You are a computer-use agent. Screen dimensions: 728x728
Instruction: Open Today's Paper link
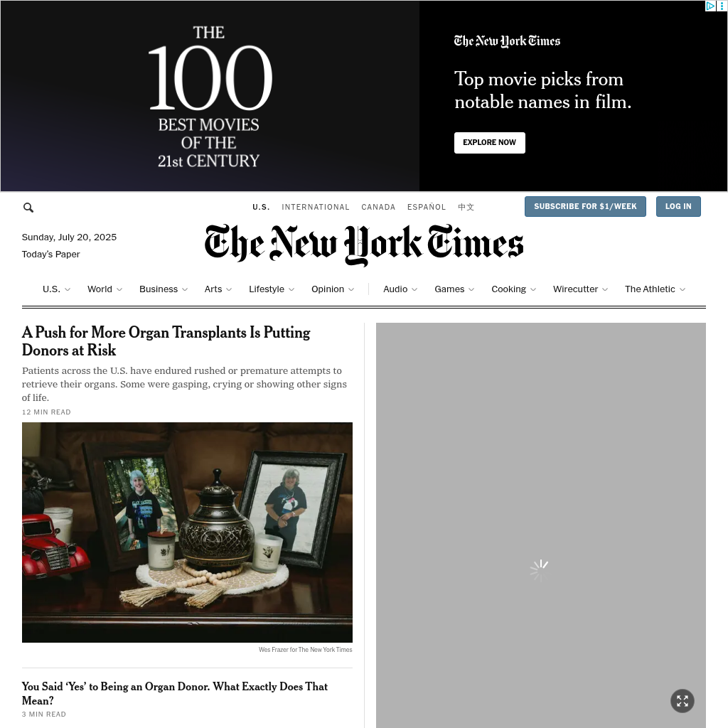click(50, 255)
